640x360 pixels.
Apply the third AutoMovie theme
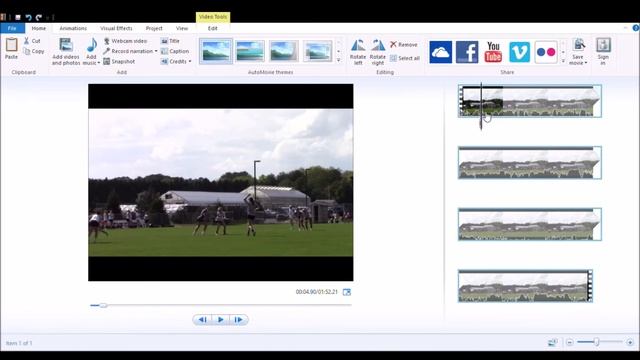(284, 51)
